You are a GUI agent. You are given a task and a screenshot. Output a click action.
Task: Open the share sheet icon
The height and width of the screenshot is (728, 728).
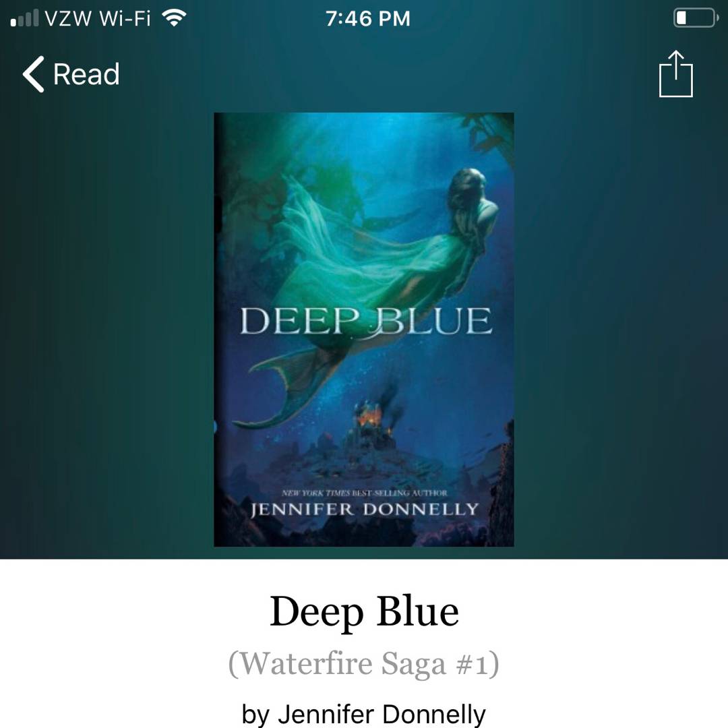675,74
